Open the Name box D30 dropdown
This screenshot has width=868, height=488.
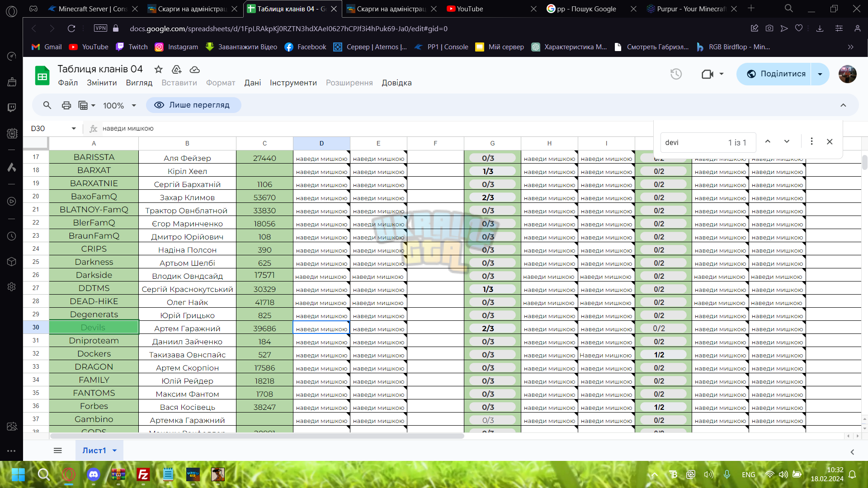pos(74,128)
